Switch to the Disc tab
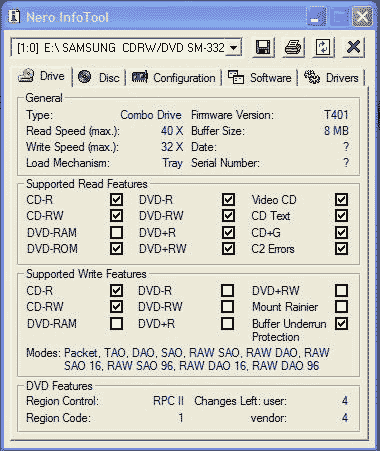The width and height of the screenshot is (380, 451). click(99, 78)
